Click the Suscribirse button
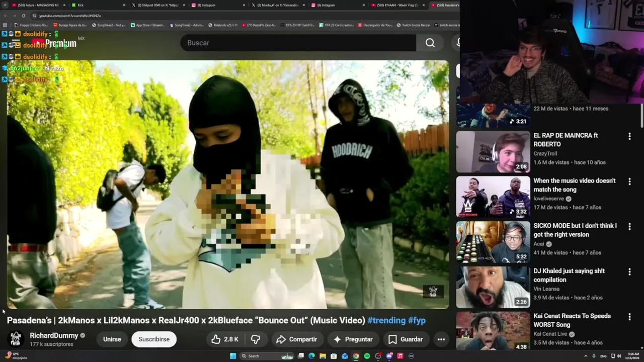644x362 pixels. 154,339
